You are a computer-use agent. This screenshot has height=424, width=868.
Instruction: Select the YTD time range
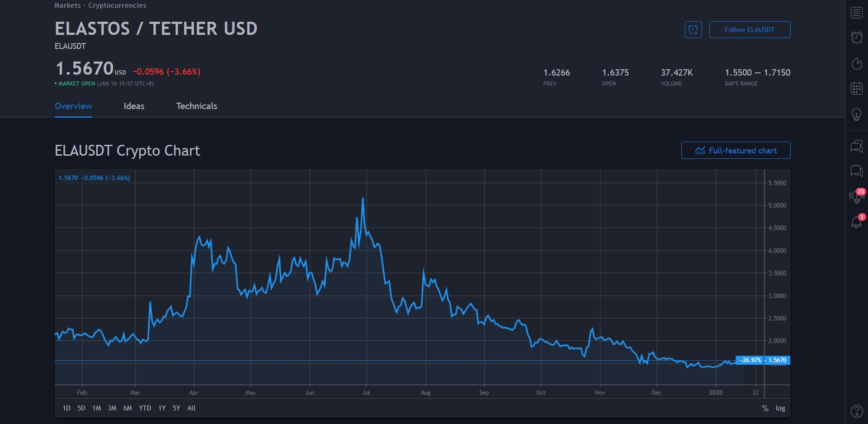tap(145, 408)
